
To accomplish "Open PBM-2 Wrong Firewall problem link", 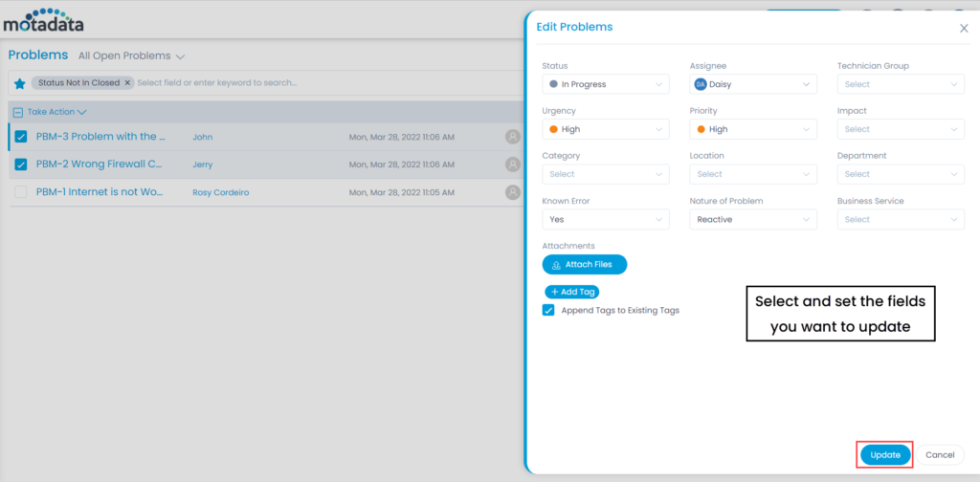I will point(99,164).
